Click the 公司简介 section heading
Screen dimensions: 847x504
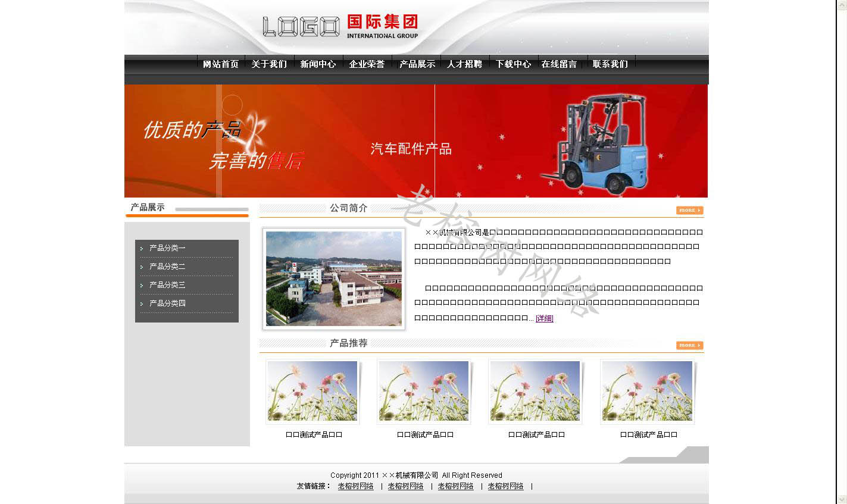click(349, 208)
